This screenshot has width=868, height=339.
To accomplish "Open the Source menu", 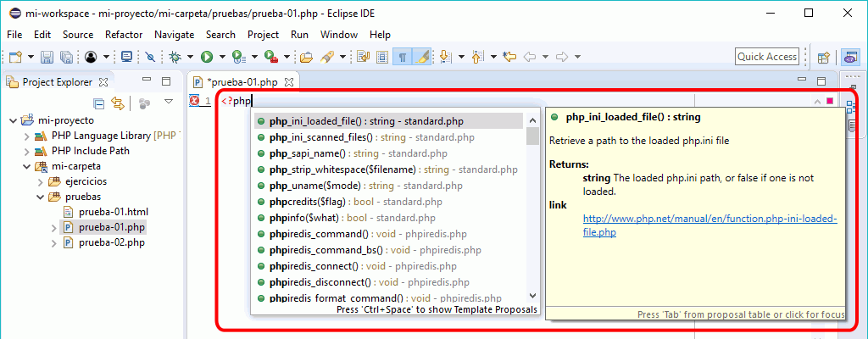I will pos(78,35).
